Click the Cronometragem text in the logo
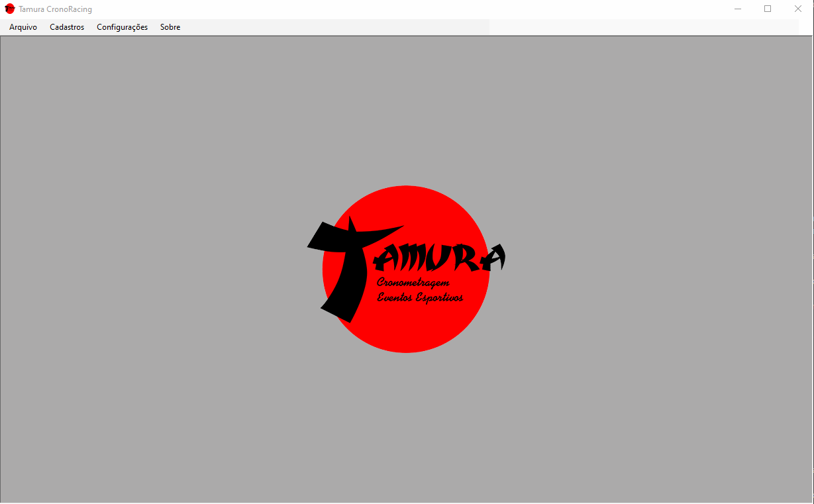814x504 pixels. pos(413,283)
